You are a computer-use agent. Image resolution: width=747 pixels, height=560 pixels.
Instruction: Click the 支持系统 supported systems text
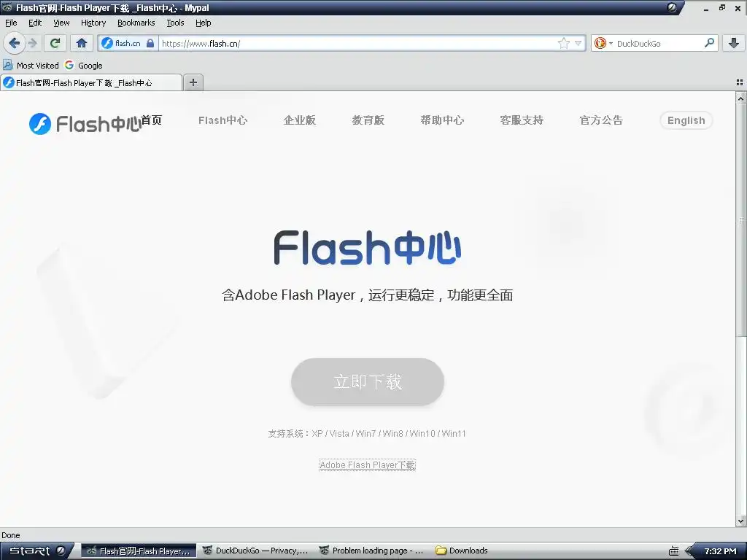[x=367, y=433]
